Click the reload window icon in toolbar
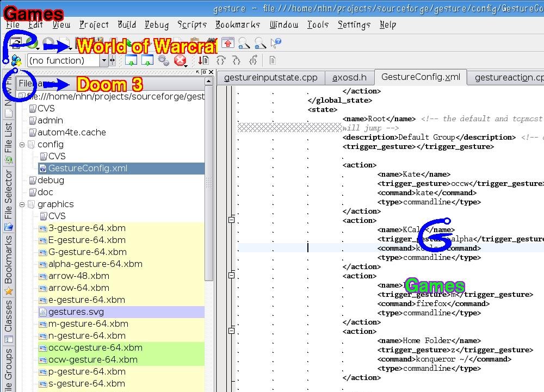 tap(16, 43)
